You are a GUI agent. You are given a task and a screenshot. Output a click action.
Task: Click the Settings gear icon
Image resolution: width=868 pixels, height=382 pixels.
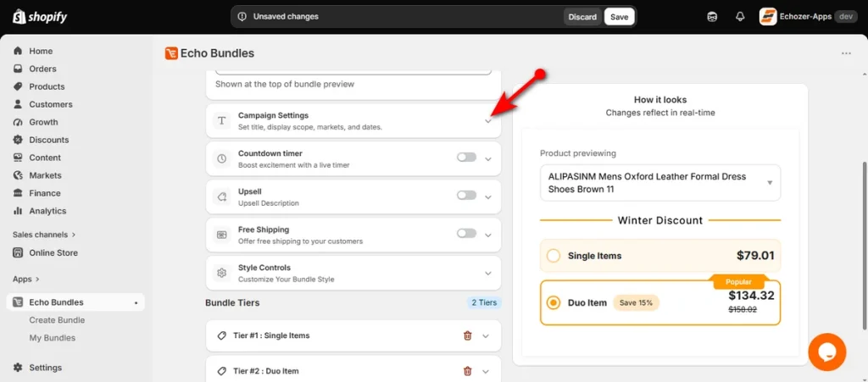coord(19,368)
